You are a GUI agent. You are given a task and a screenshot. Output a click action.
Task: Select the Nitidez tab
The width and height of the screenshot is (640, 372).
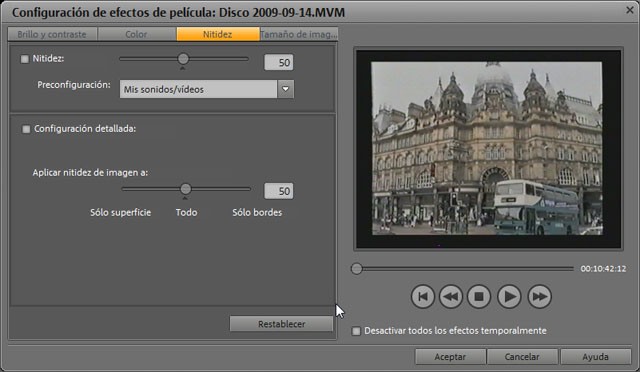point(218,34)
